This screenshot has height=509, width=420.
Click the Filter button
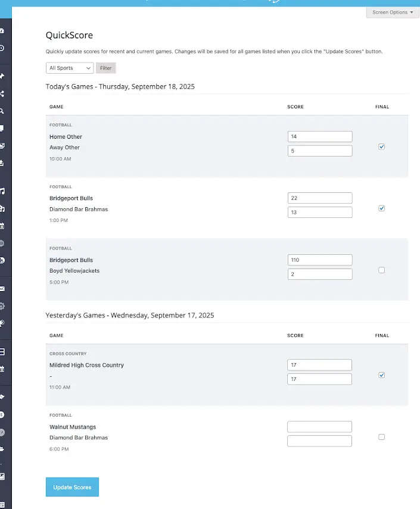pos(105,68)
